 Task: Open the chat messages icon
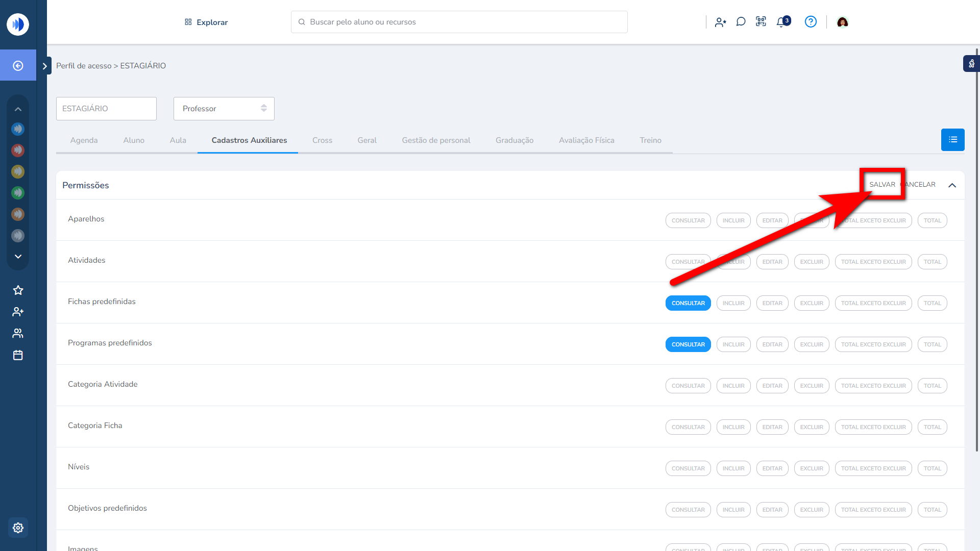click(741, 21)
